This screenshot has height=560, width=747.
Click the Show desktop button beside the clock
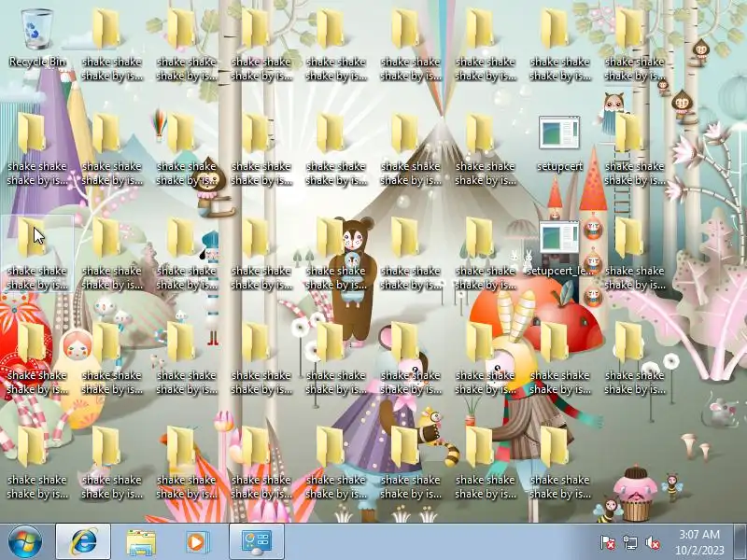(x=740, y=542)
